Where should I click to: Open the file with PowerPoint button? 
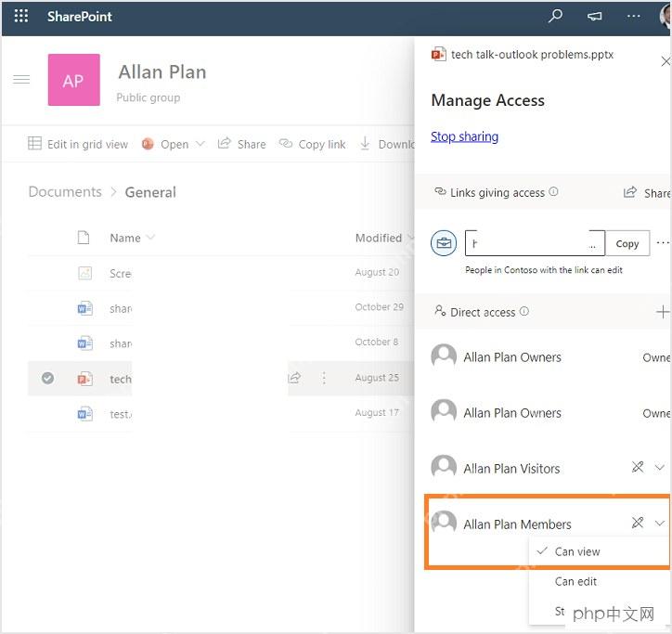(165, 144)
